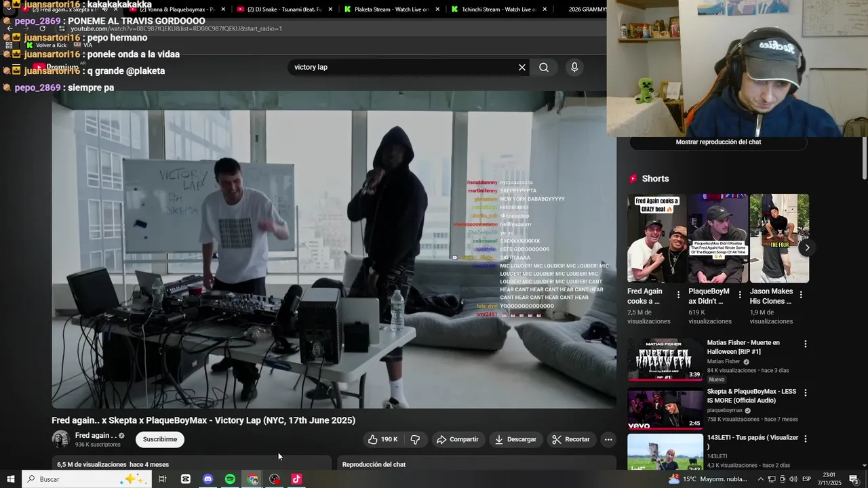Open 'Skepta & PlaqueBoyMax - LESS IS MORE' title
This screenshot has width=868, height=488.
click(751, 396)
